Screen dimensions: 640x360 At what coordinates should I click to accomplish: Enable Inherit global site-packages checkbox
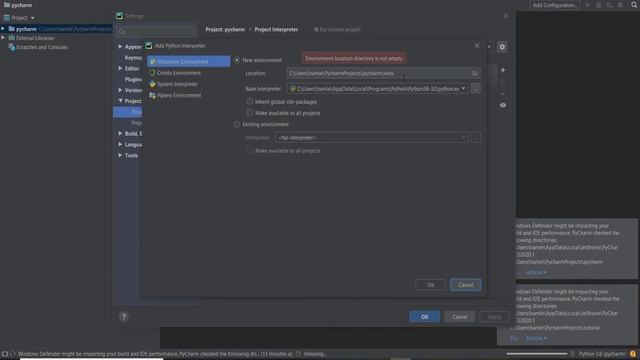tap(250, 102)
